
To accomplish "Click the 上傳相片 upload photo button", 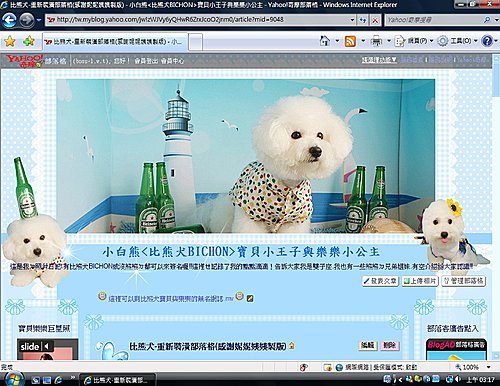I will click(420, 281).
